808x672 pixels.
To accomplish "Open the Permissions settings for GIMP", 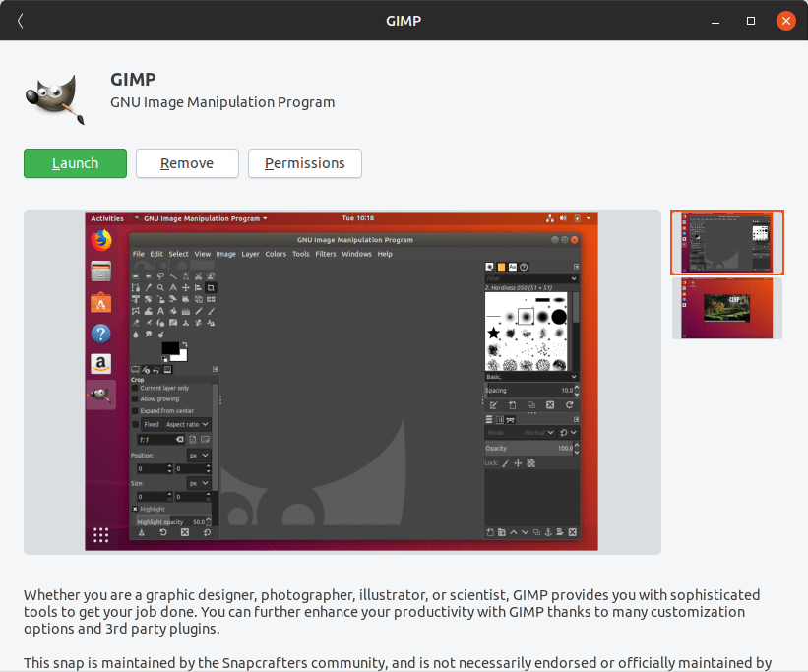I will (x=304, y=163).
